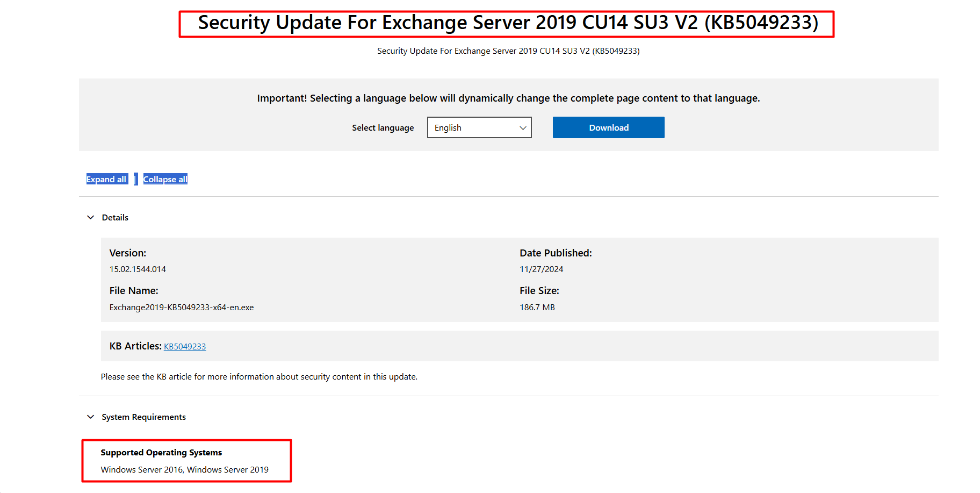Image resolution: width=980 pixels, height=493 pixels.
Task: Click the version number 15.02.1544.014
Action: point(138,269)
